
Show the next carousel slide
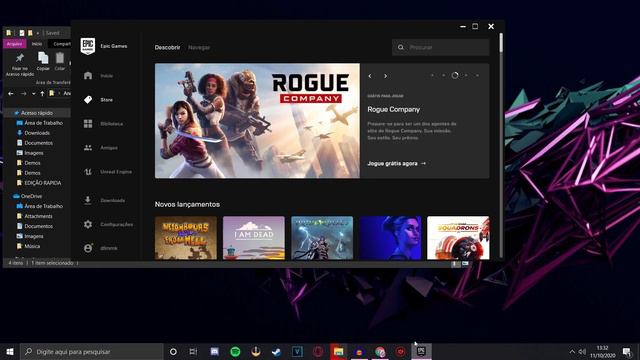385,76
